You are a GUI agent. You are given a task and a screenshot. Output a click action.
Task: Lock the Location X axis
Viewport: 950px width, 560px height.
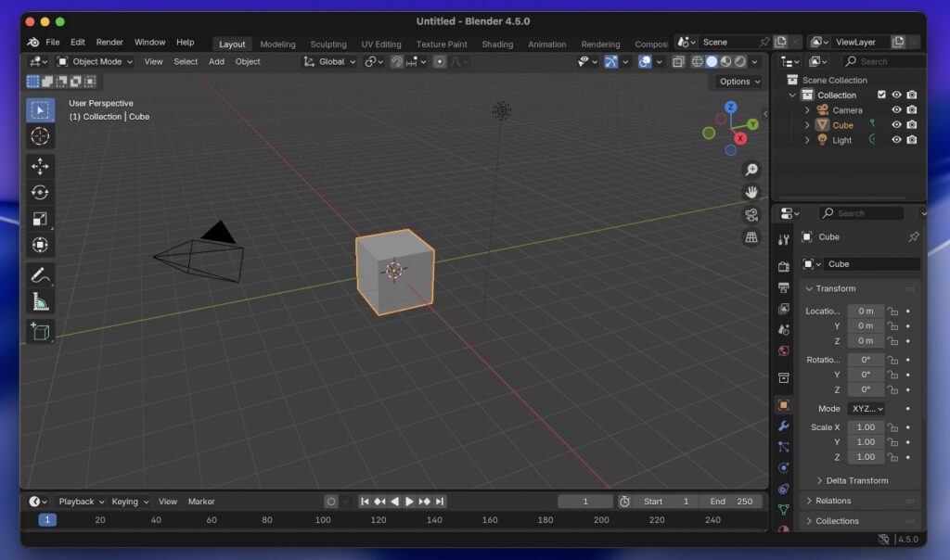[892, 312]
